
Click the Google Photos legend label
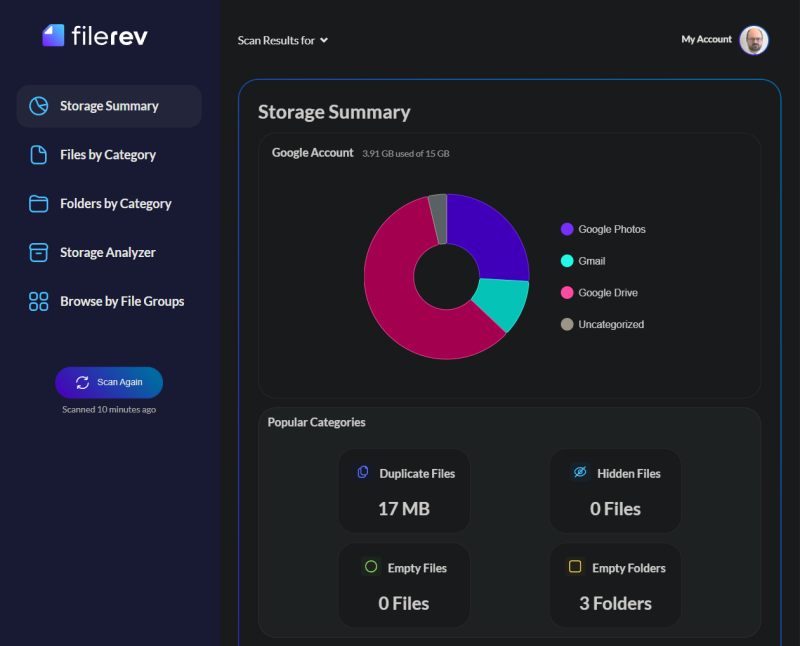pyautogui.click(x=612, y=229)
